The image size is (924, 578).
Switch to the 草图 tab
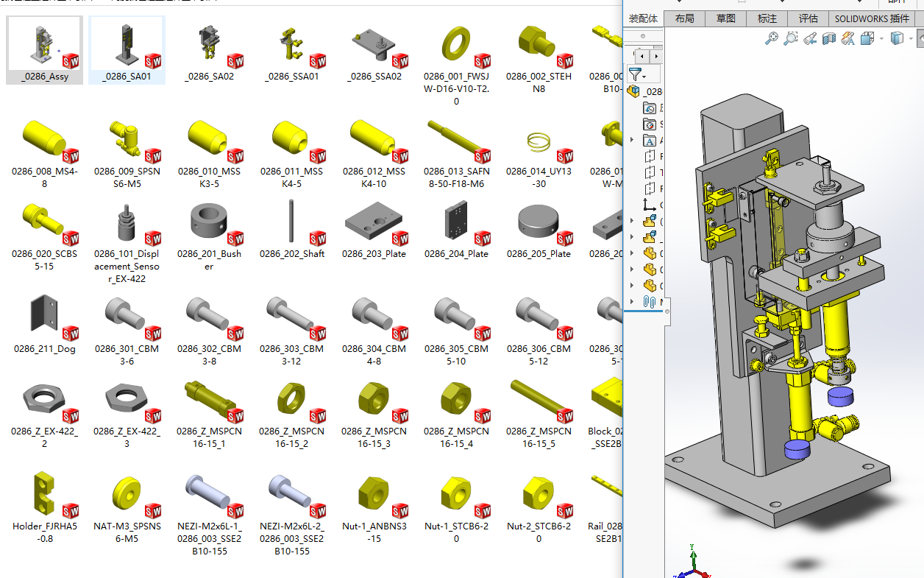click(725, 18)
